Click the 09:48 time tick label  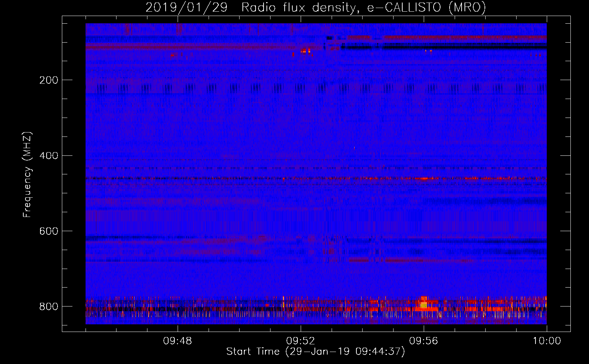pyautogui.click(x=178, y=341)
